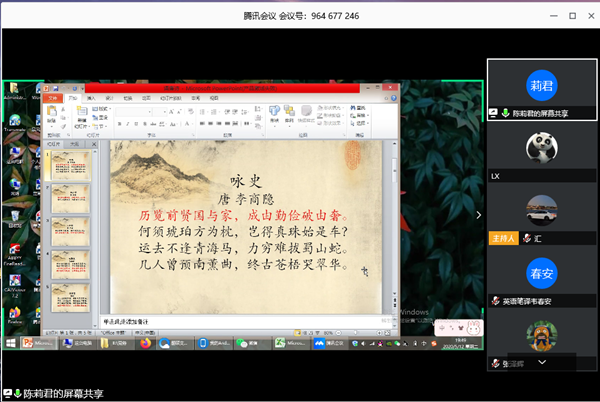Click the Find (查找) icon
The width and height of the screenshot is (600, 402).
click(357, 108)
